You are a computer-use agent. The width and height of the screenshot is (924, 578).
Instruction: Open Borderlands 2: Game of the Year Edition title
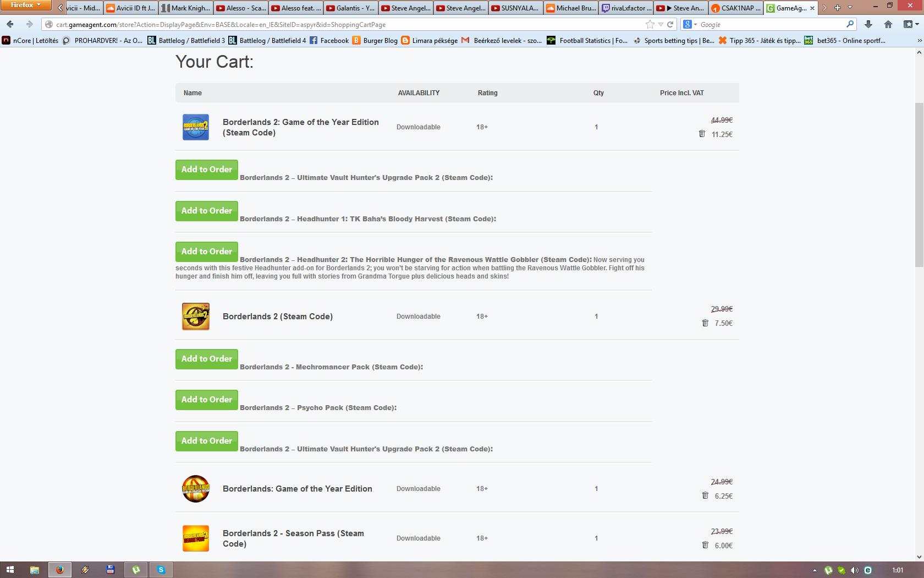[x=301, y=127]
